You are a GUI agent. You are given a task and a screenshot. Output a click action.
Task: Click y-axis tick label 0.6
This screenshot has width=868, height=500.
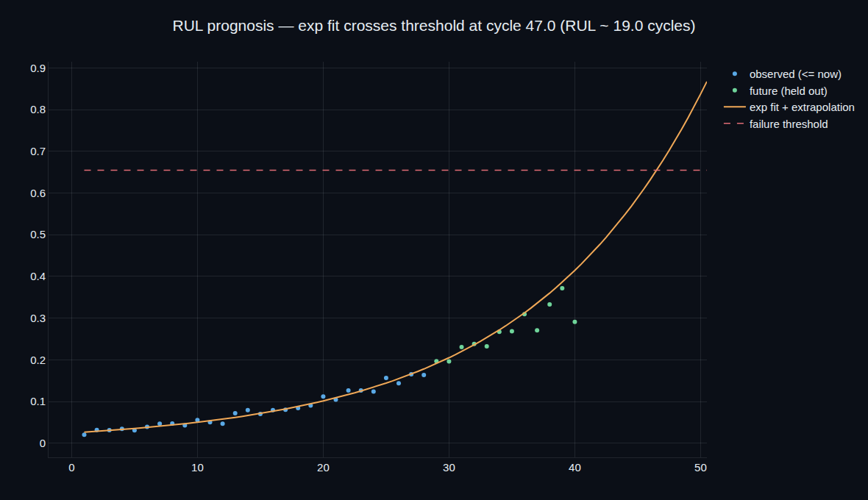pyautogui.click(x=38, y=193)
